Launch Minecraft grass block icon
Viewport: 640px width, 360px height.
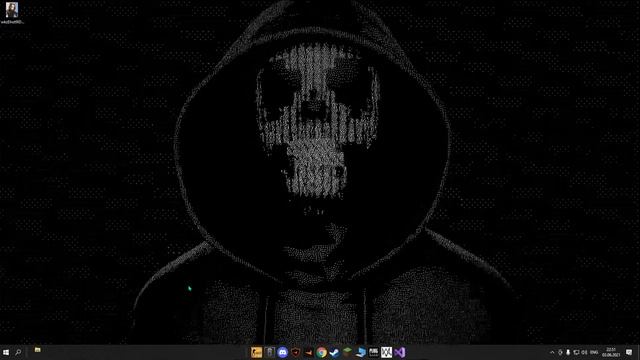click(x=347, y=352)
